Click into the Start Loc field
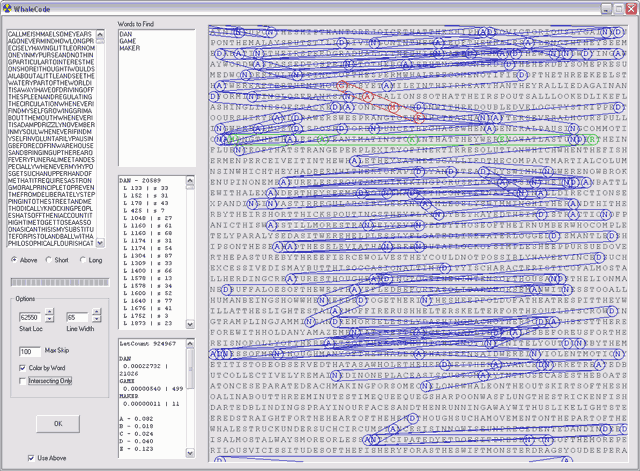640x471 pixels. (30, 317)
